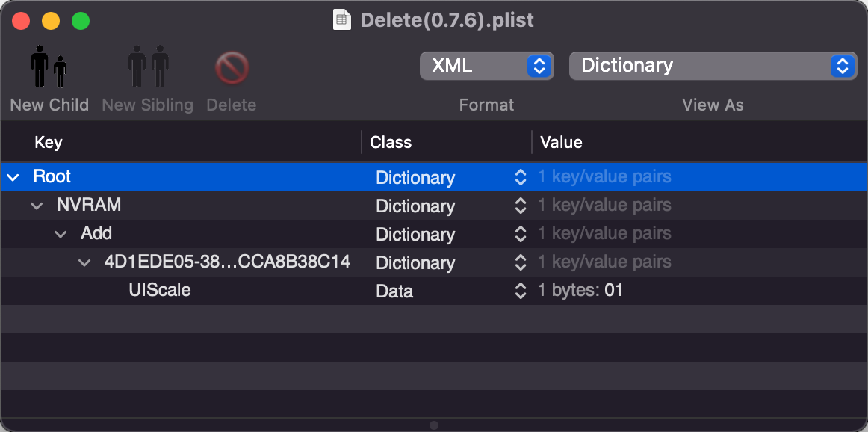Open the Dictionary View As dropdown

[x=713, y=66]
